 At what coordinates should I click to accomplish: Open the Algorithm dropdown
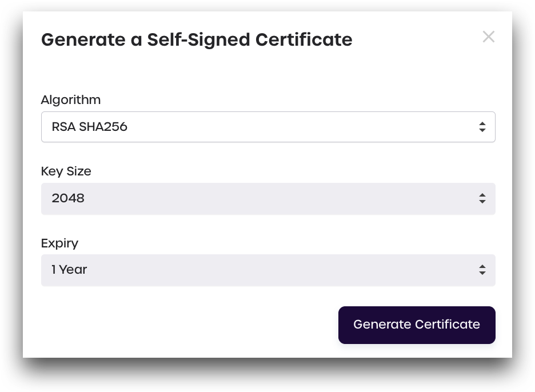267,127
